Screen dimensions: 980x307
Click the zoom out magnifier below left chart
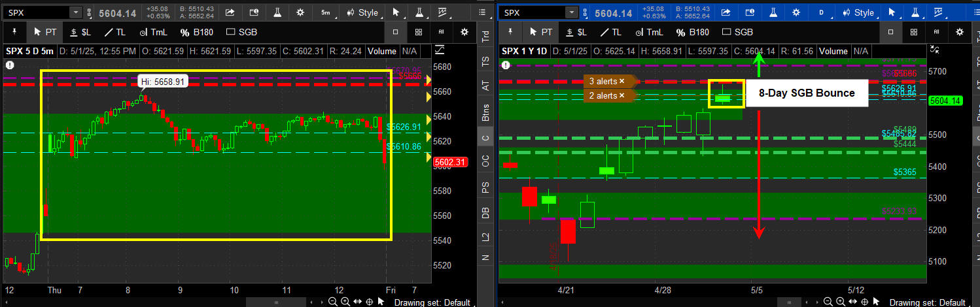pyautogui.click(x=334, y=302)
